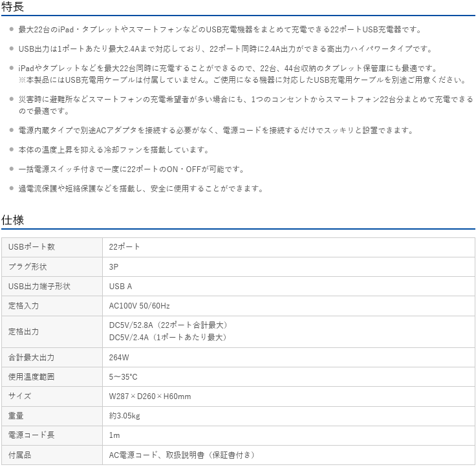This screenshot has height=467, width=476.
Task: Click the AC100V 50/60Hz rated input value
Action: pyautogui.click(x=139, y=305)
